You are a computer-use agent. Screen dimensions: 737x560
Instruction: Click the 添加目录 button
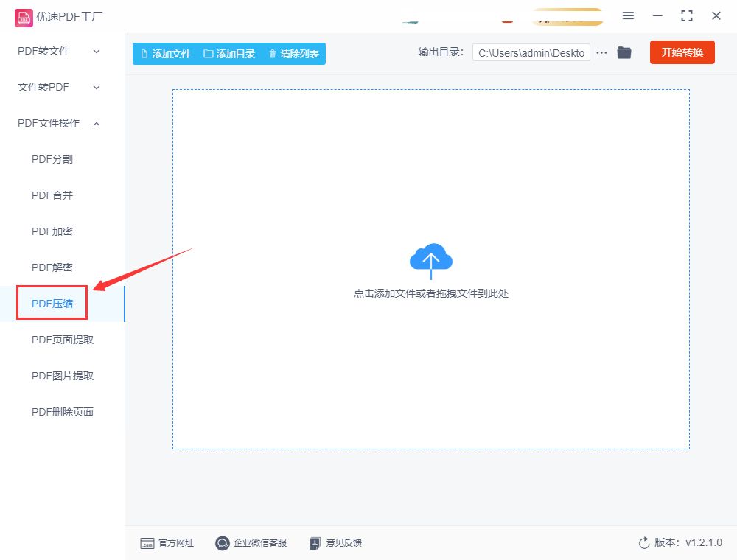pos(229,54)
